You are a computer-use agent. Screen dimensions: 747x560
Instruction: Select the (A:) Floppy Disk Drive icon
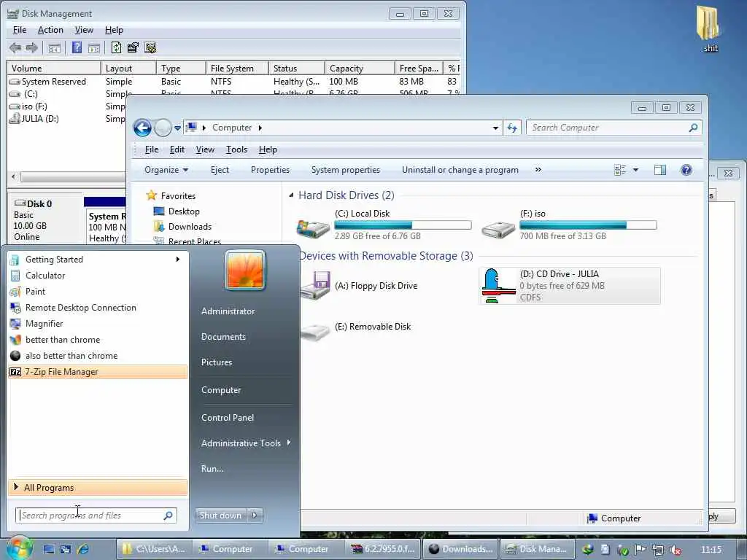tap(315, 286)
